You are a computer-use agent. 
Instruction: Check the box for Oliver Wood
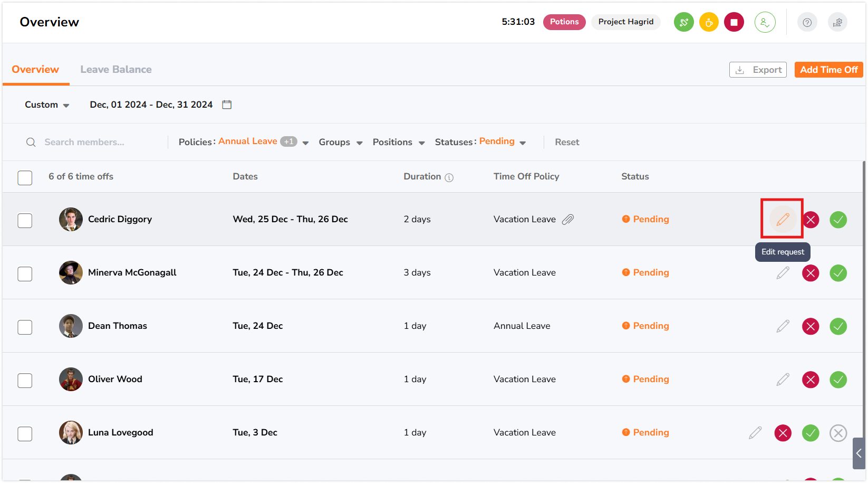25,380
